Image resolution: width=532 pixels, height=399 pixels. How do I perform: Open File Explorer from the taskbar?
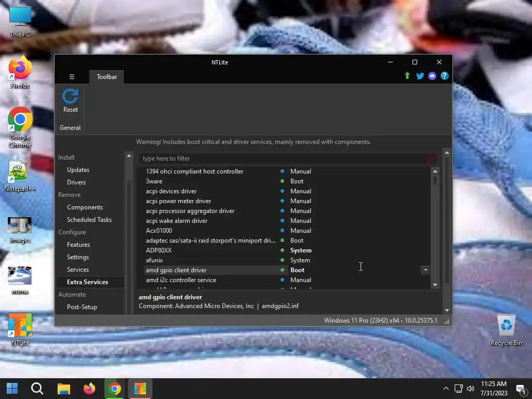pyautogui.click(x=63, y=389)
